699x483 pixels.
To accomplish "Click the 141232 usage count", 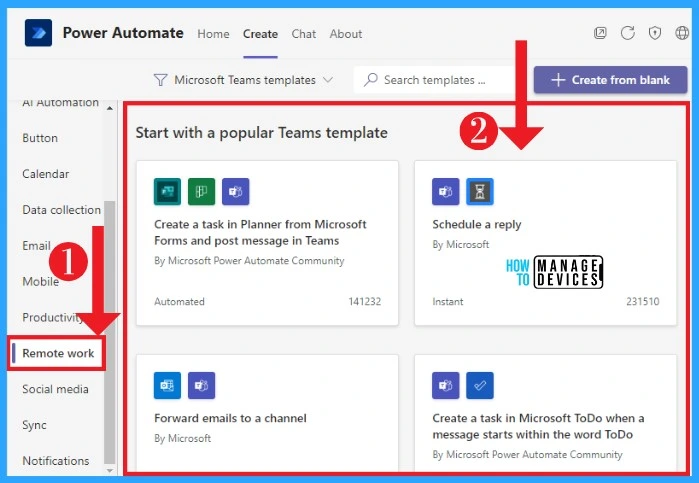I will pos(365,301).
